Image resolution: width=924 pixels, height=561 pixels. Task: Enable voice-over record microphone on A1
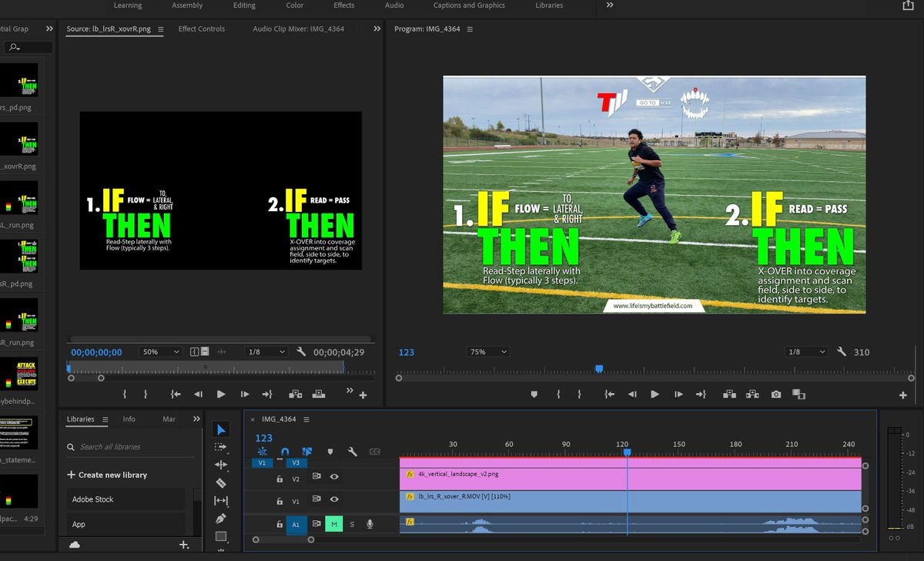coord(370,524)
